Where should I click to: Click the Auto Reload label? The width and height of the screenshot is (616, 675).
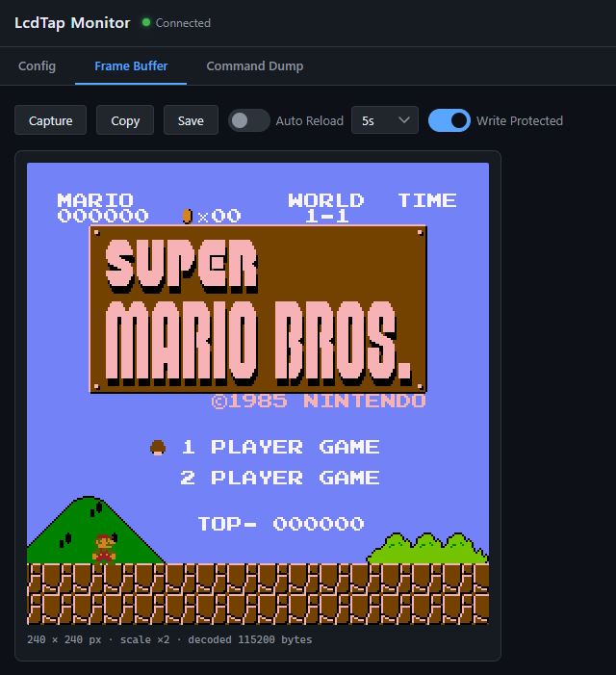point(309,120)
